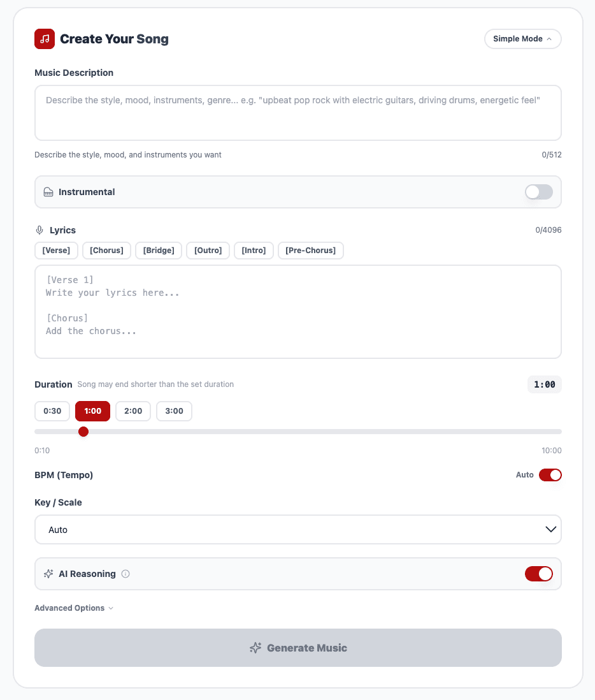
Task: Click the AI Reasoning info icon
Action: 125,574
